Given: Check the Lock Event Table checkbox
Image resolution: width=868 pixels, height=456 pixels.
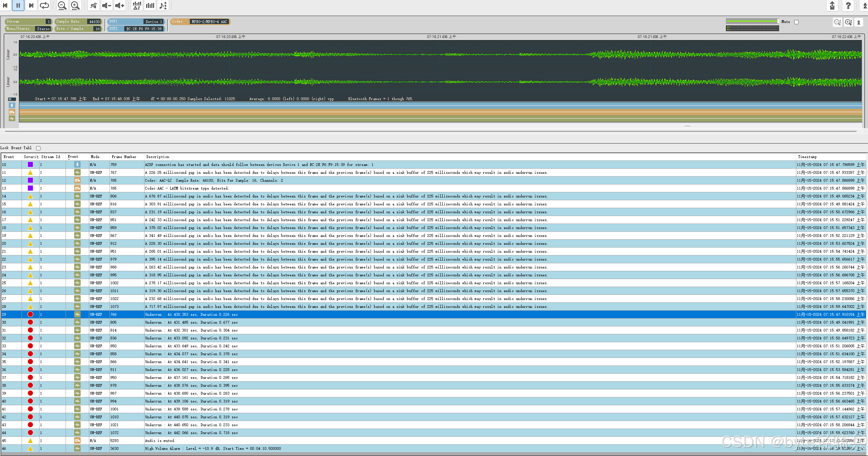Looking at the screenshot, I should tap(38, 148).
